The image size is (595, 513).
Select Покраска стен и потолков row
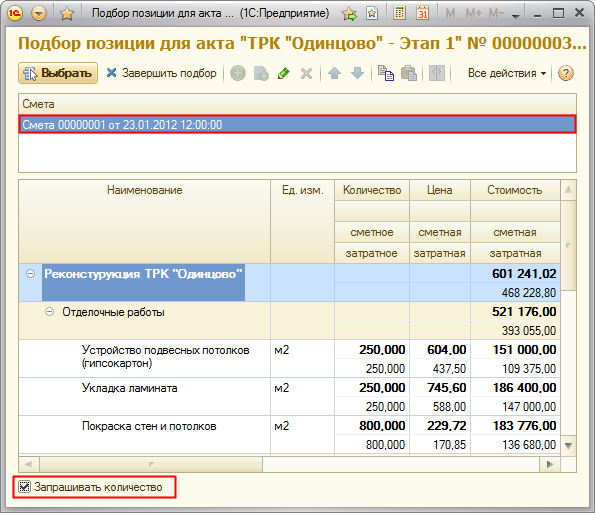click(x=289, y=434)
